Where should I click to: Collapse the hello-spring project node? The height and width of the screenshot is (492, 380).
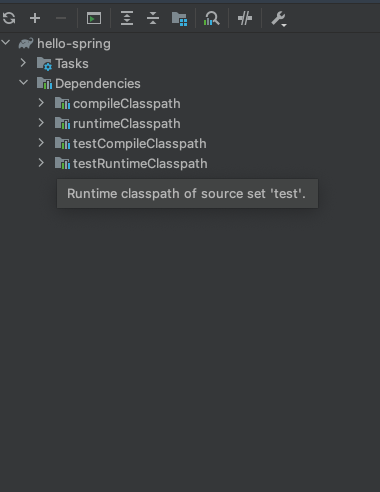tap(6, 43)
